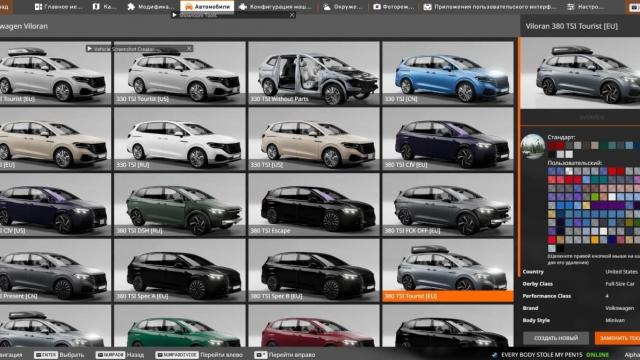Screen dimensions: 640x360
Task: Click the Назад hint in the bottom bar
Action: (x=120, y=355)
